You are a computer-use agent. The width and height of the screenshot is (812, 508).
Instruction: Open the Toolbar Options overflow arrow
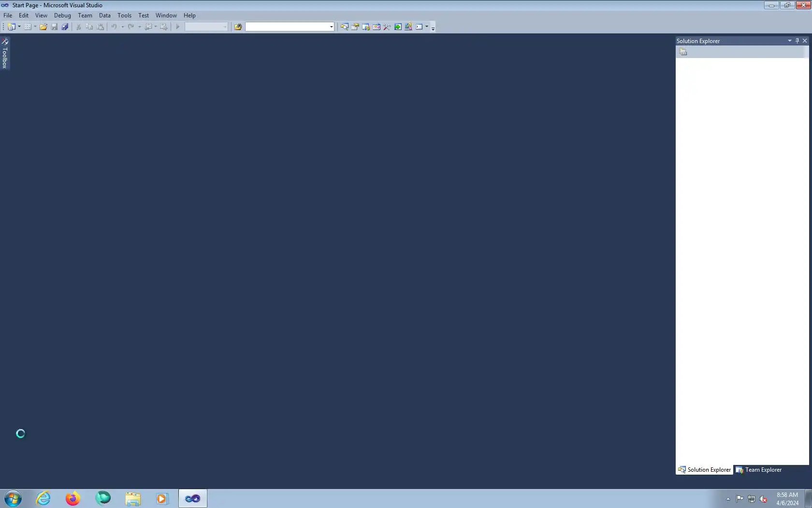[x=433, y=28]
